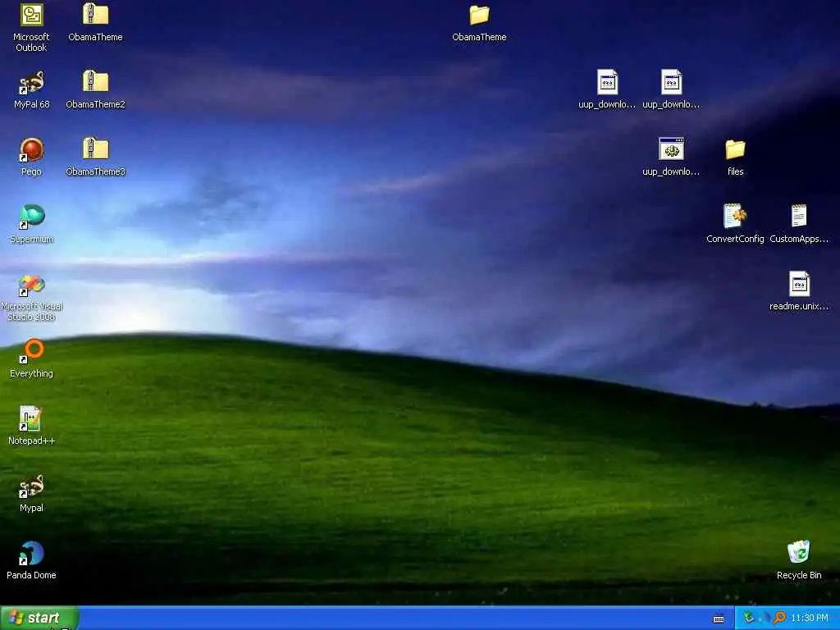This screenshot has width=840, height=630.
Task: Click the 11:30 PM taskbar clock
Action: point(810,619)
